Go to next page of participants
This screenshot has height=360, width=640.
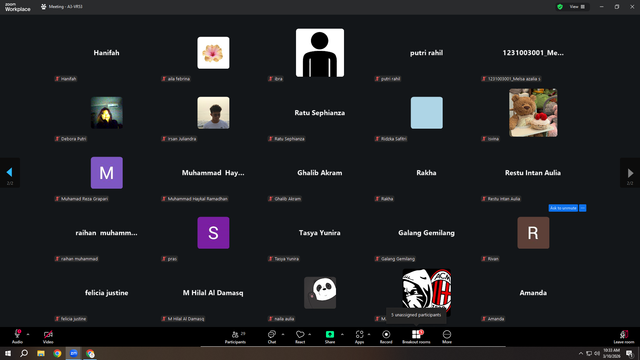pos(630,173)
